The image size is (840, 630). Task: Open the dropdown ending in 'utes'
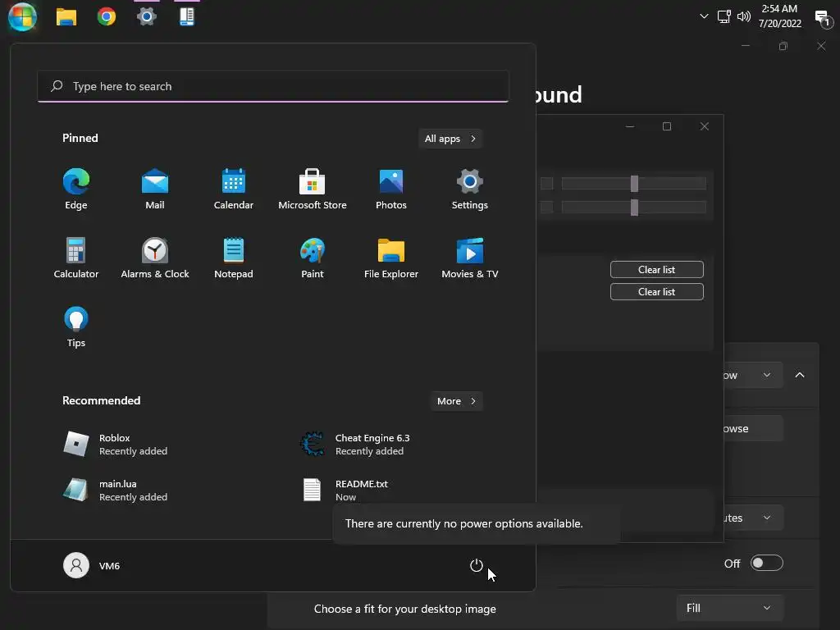pyautogui.click(x=754, y=518)
